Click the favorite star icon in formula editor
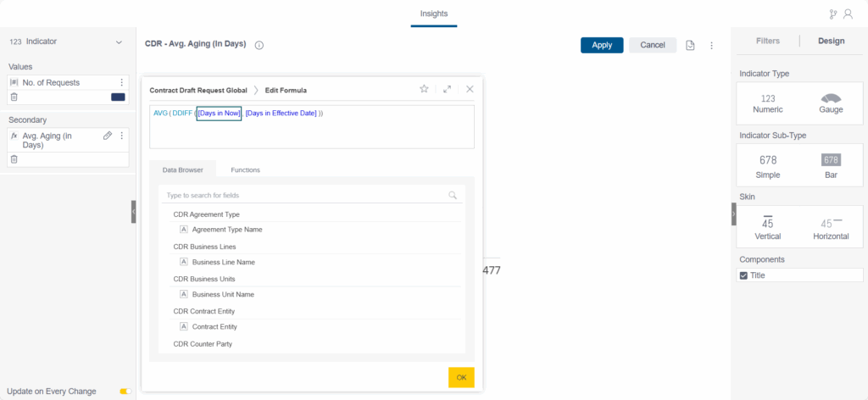 [424, 89]
